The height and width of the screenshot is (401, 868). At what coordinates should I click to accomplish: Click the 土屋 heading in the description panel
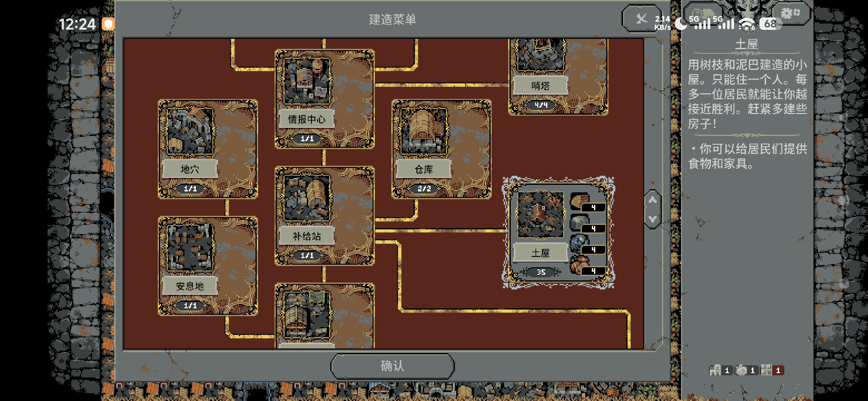(x=747, y=44)
